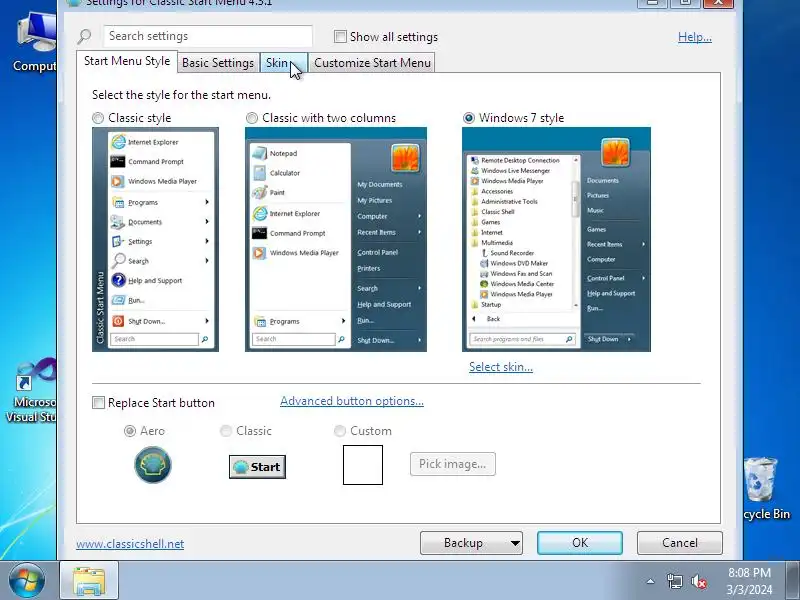Open Microsoft Visual Studio desktop shortcut
This screenshot has height=600, width=800.
pyautogui.click(x=32, y=391)
